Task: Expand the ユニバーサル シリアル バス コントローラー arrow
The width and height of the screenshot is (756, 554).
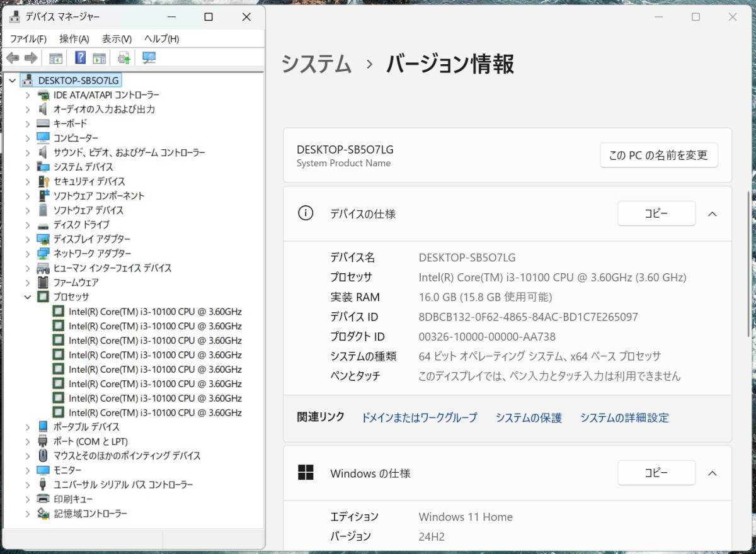Action: coord(28,485)
